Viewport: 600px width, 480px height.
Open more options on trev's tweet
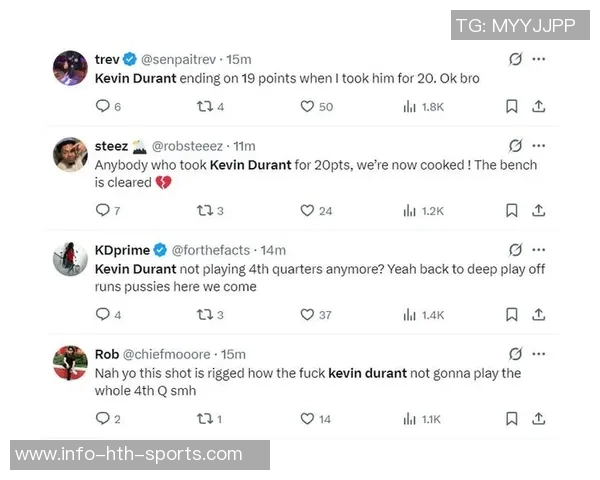[x=539, y=60]
